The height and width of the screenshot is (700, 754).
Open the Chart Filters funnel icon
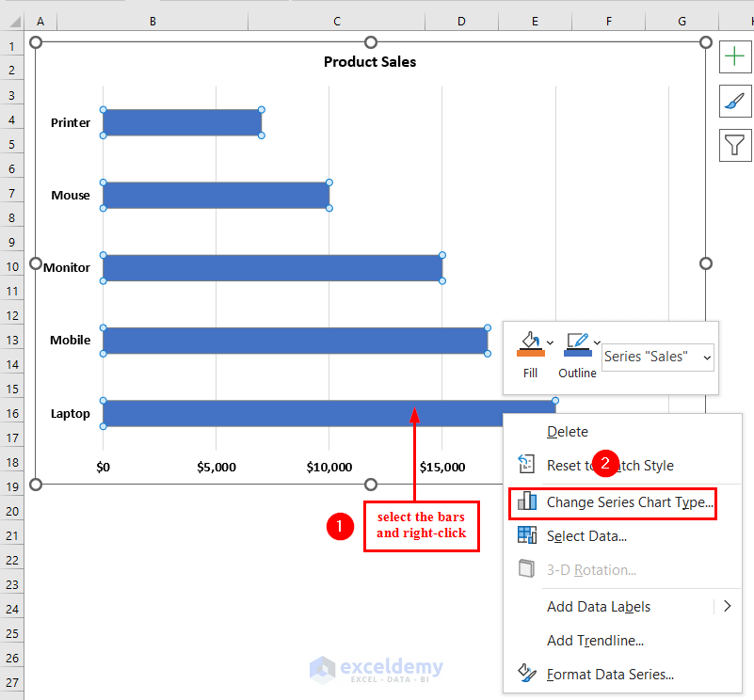click(x=735, y=145)
